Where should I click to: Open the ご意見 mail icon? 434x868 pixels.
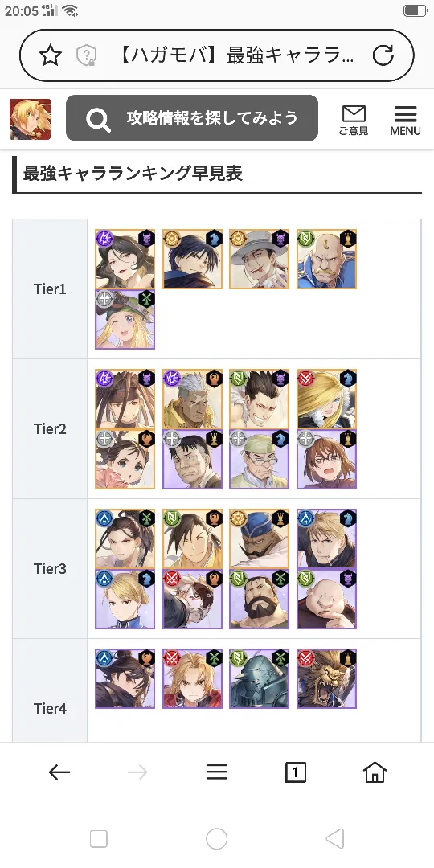[354, 120]
